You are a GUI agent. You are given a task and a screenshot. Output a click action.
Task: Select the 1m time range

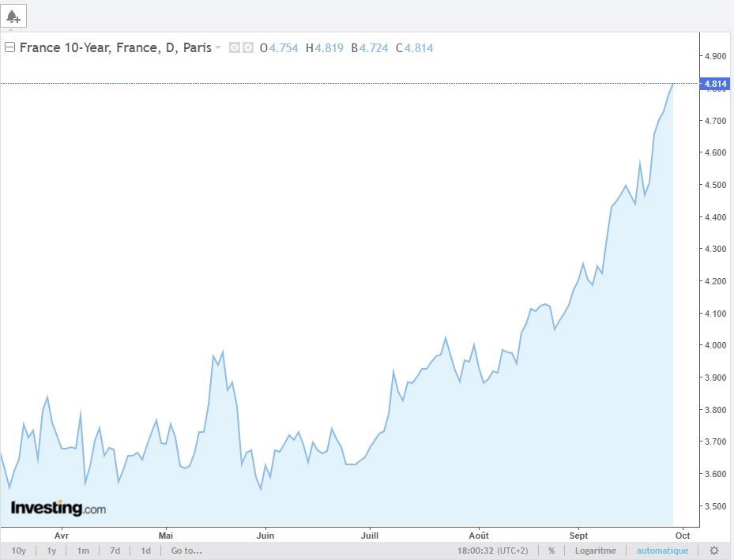click(x=83, y=551)
